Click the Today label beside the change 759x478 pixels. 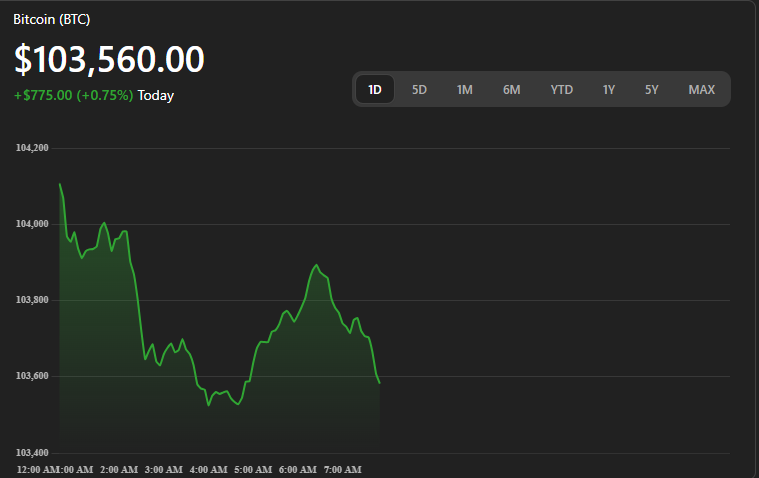156,95
